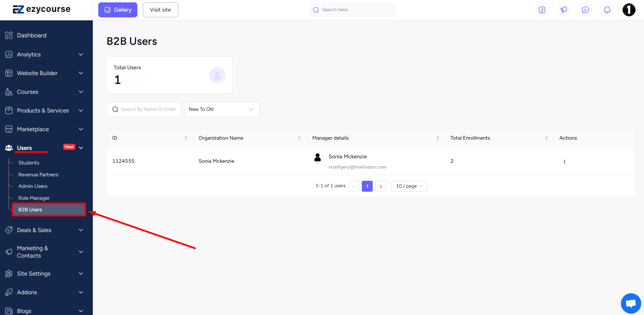
Task: Expand the Website Builder chevron
Action: pos(81,73)
